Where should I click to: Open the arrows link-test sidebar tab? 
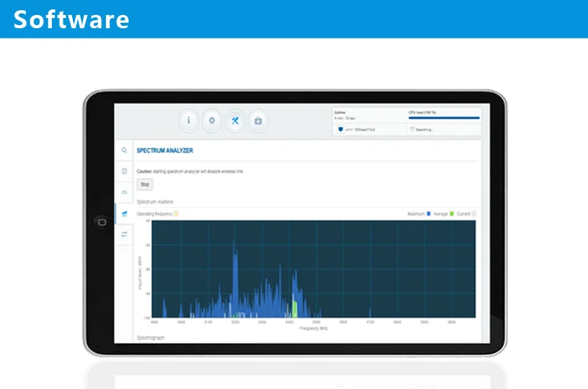[124, 234]
